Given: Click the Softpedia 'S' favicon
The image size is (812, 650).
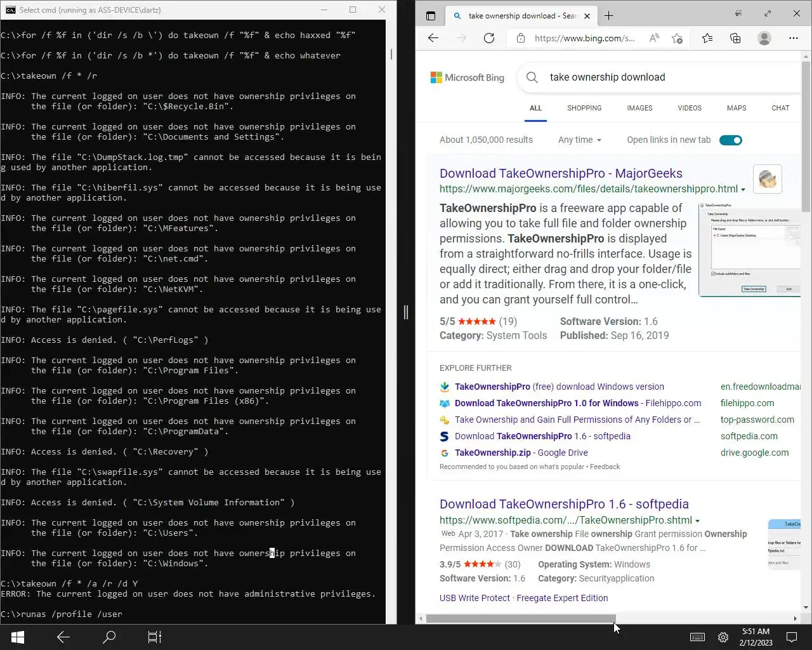Looking at the screenshot, I should coord(445,436).
